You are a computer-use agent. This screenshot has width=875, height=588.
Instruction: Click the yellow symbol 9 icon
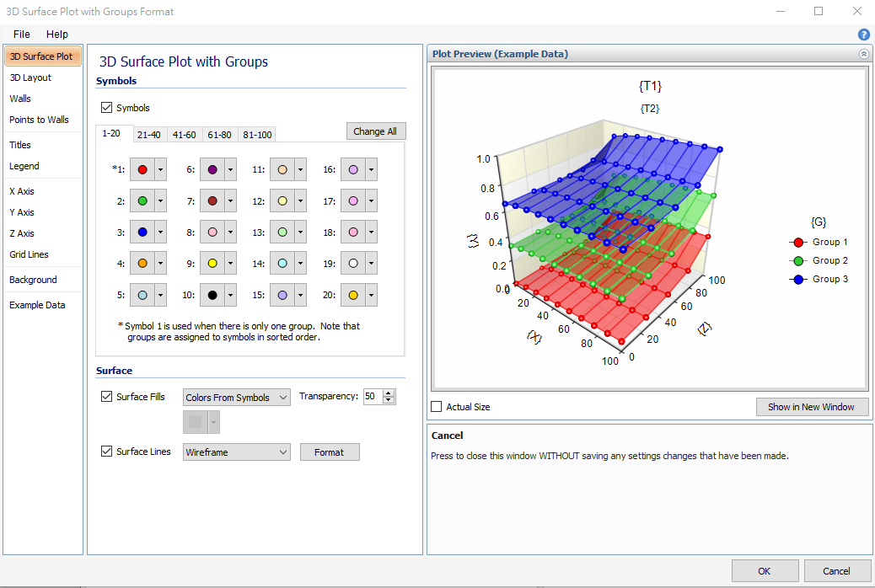pos(212,264)
